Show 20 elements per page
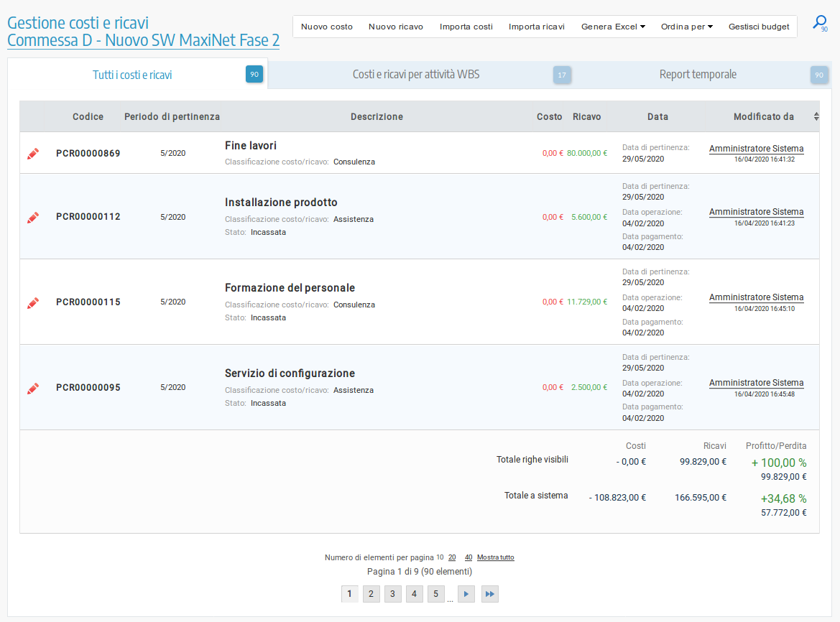 [452, 557]
